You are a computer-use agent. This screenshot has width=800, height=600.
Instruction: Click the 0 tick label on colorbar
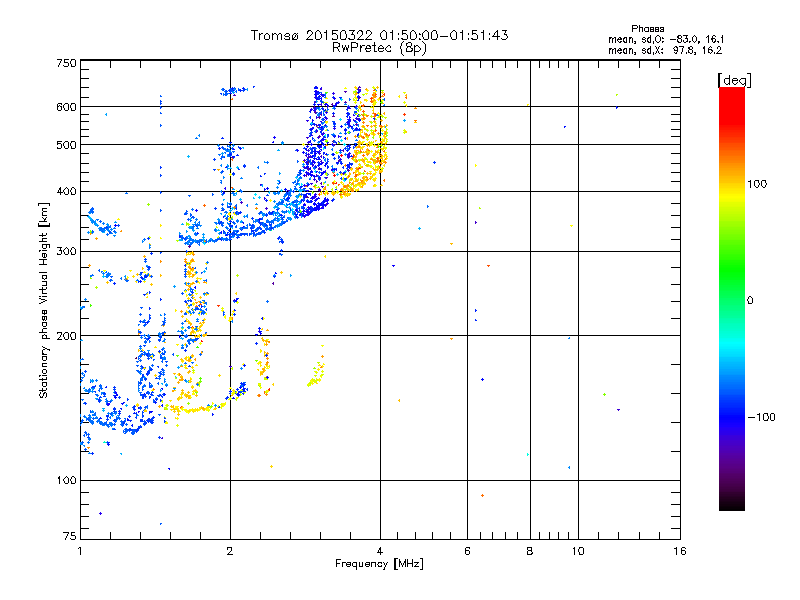[x=751, y=300]
